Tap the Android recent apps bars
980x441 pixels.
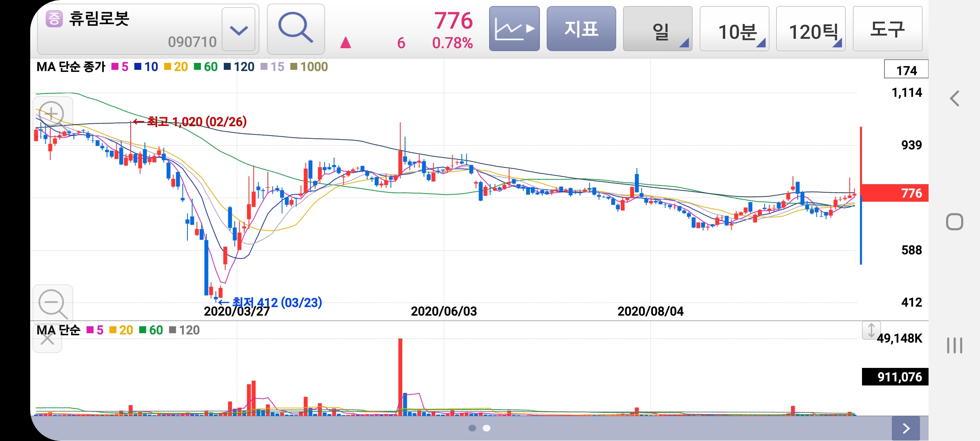point(954,345)
